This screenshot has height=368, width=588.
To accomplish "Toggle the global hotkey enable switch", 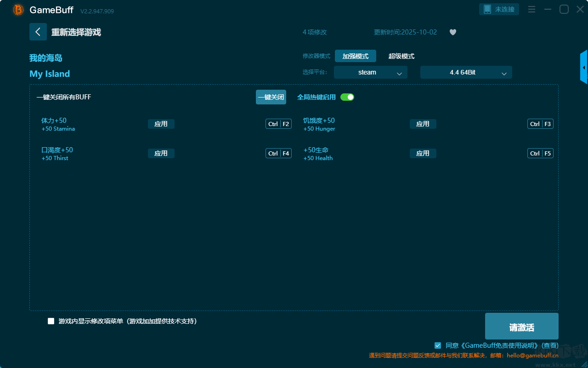I will coord(347,97).
